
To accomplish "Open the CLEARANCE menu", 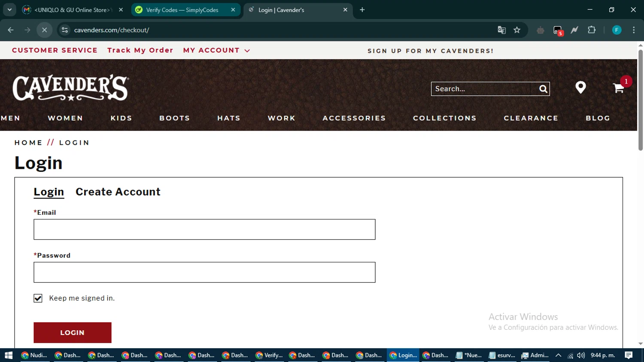I will 531,118.
